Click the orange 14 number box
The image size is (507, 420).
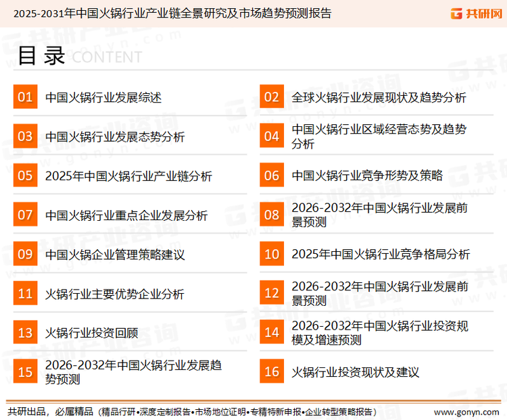272,332
